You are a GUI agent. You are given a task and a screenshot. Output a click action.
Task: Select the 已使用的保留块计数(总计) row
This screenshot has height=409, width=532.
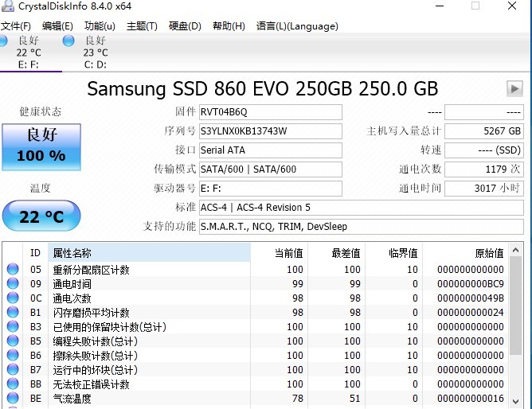(x=256, y=327)
